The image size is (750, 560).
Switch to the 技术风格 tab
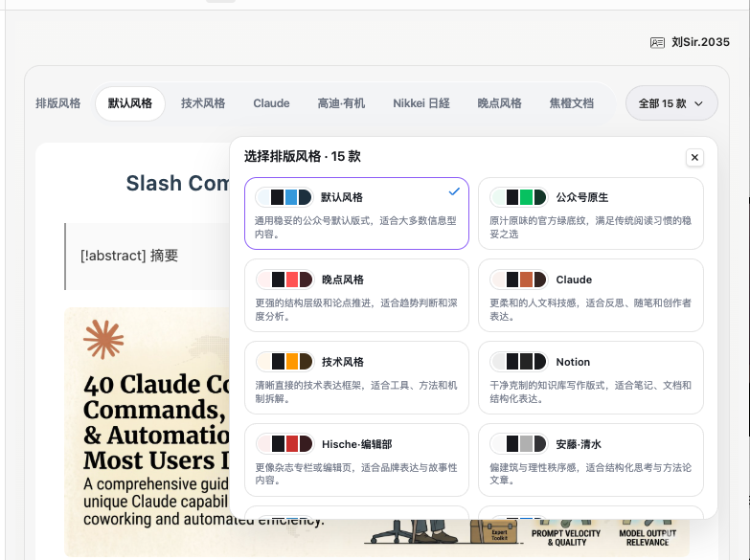pyautogui.click(x=203, y=103)
